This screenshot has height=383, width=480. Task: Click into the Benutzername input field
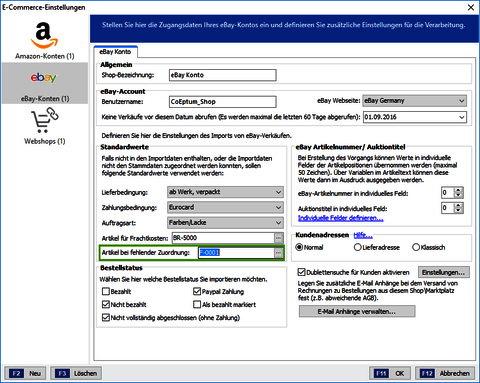tap(223, 102)
